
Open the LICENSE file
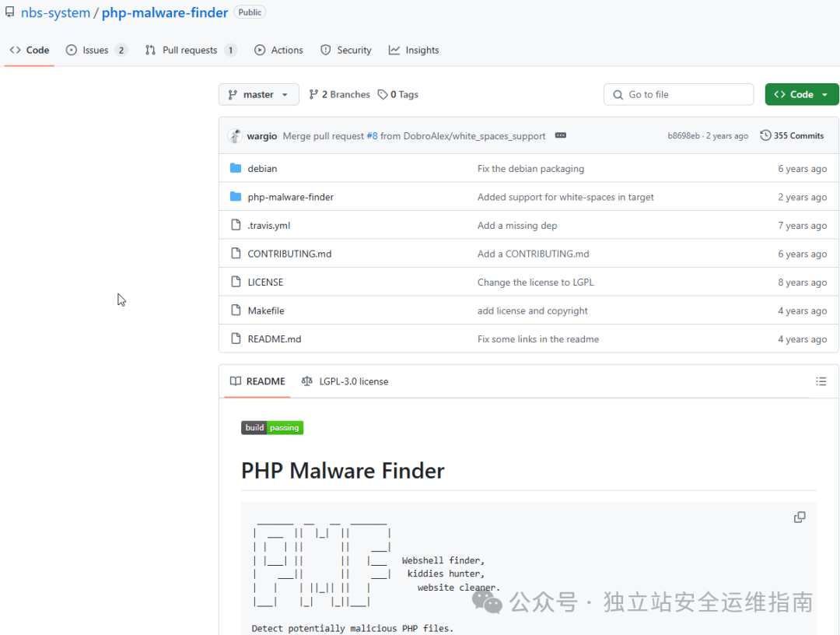pyautogui.click(x=265, y=282)
